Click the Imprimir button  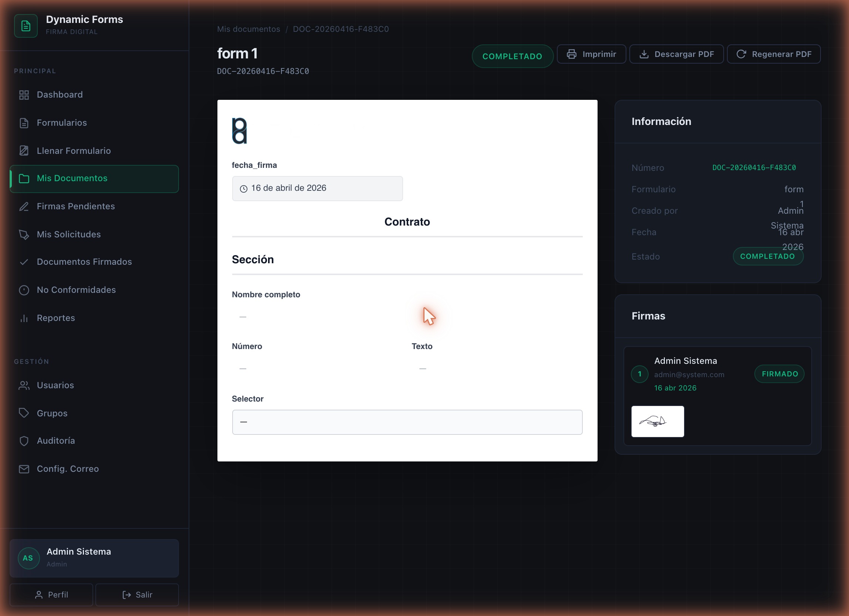pyautogui.click(x=591, y=54)
